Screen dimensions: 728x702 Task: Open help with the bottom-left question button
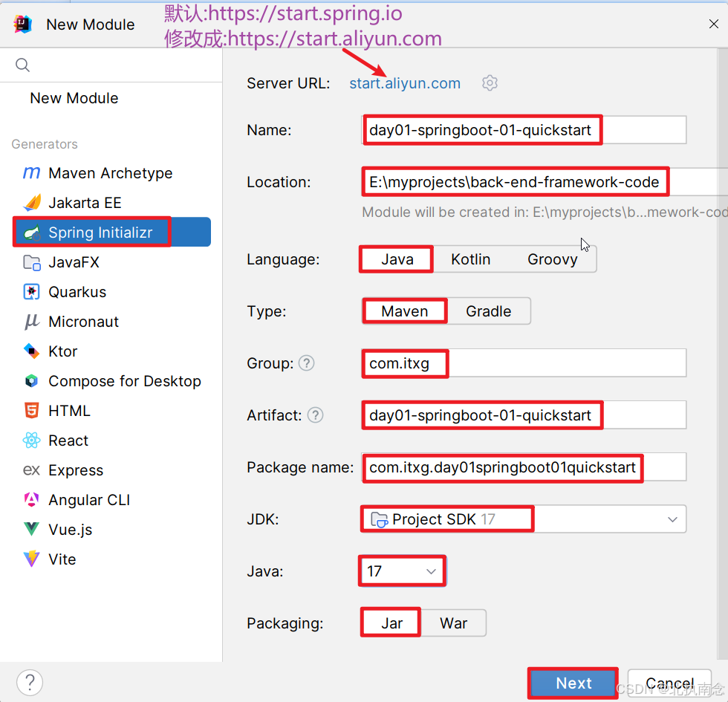click(30, 683)
